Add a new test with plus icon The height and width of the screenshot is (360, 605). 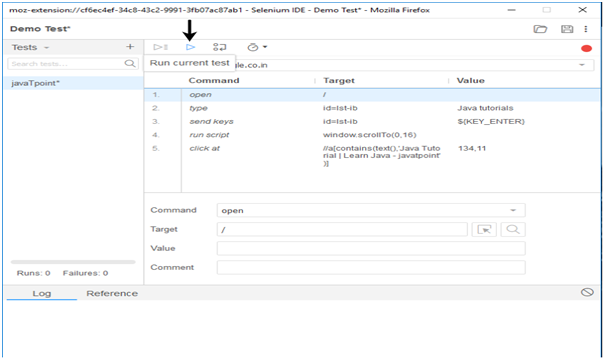[x=130, y=47]
